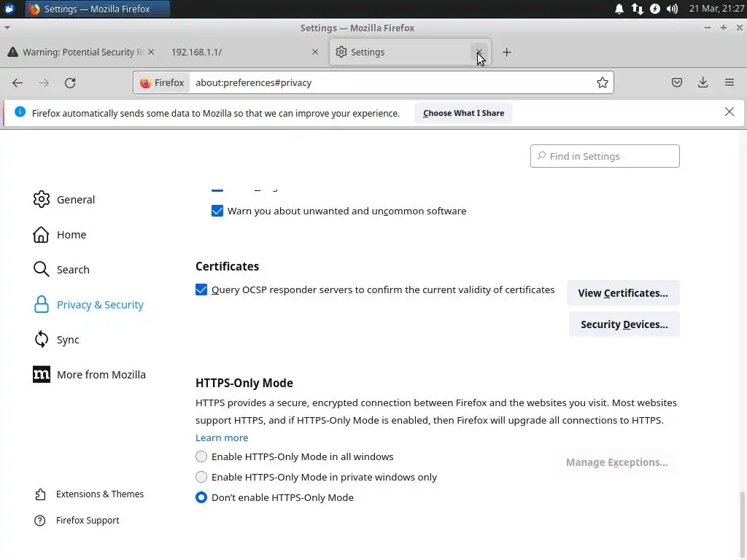Open the notification bell in the top panel
The image size is (747, 560).
coord(619,9)
